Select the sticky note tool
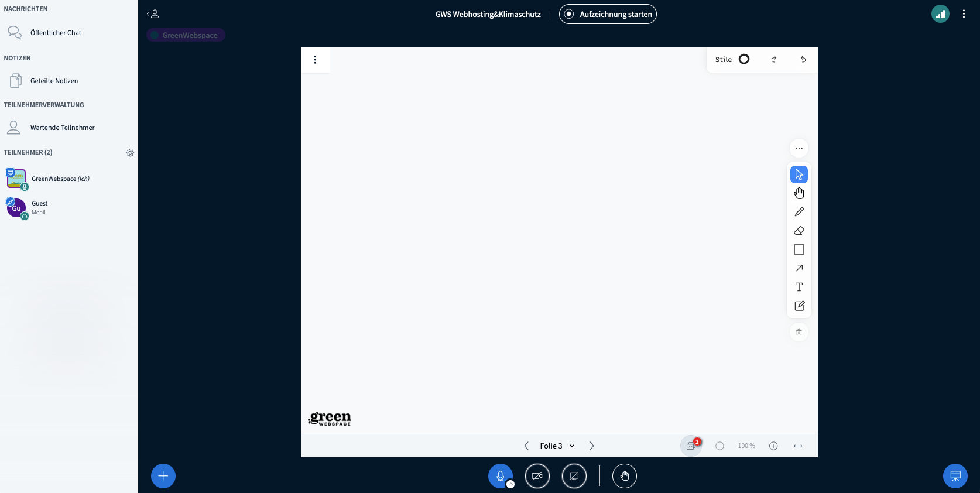The image size is (980, 493). tap(799, 306)
